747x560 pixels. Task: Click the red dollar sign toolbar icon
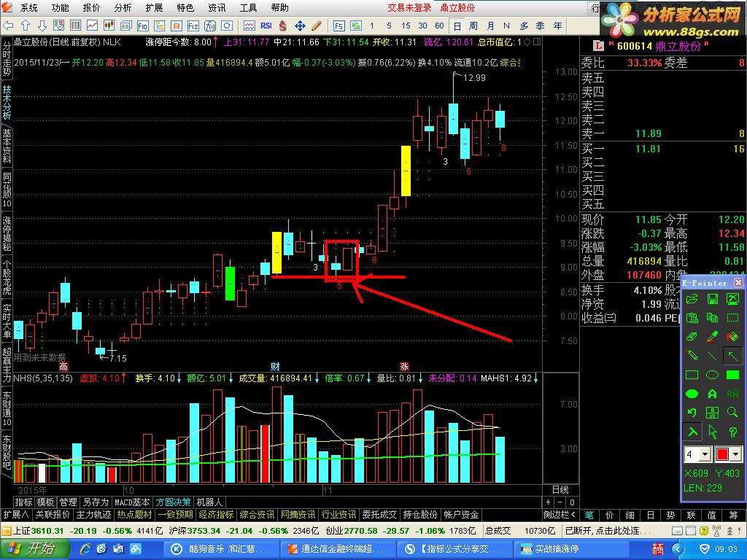(283, 26)
